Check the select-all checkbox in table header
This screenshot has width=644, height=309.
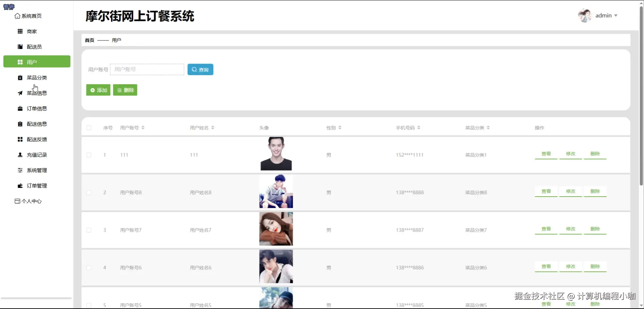(89, 128)
